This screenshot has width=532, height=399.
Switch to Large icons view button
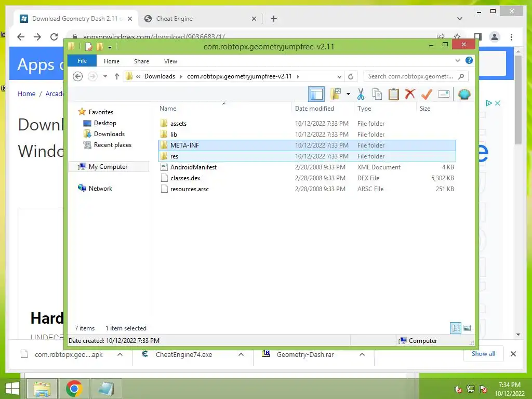coord(467,328)
